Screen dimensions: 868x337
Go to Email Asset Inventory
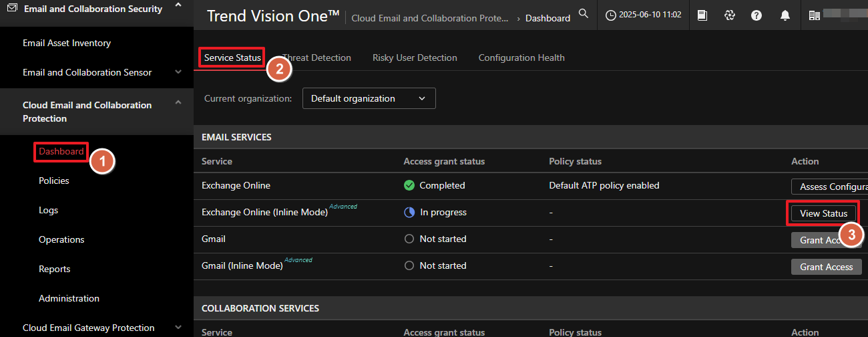coord(67,43)
